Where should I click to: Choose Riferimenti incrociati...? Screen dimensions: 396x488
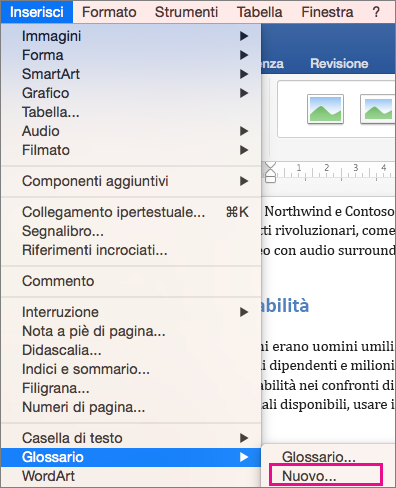click(x=131, y=250)
